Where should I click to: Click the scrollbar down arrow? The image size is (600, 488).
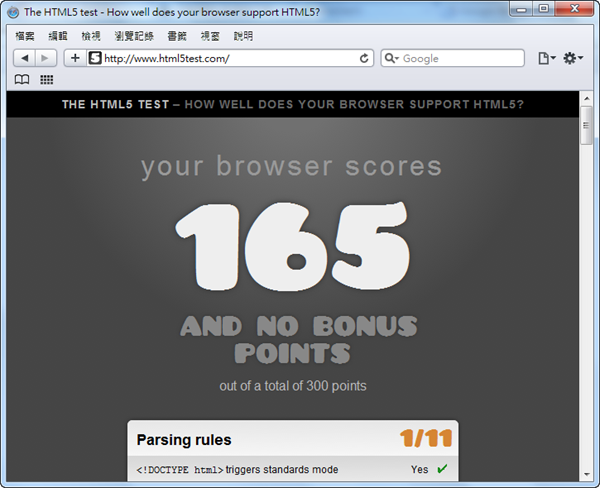(x=587, y=475)
